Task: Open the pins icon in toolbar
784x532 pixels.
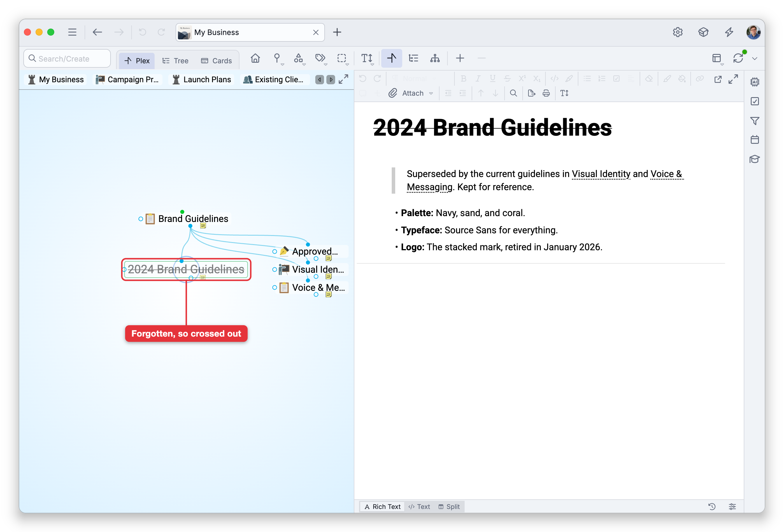Action: [x=277, y=58]
